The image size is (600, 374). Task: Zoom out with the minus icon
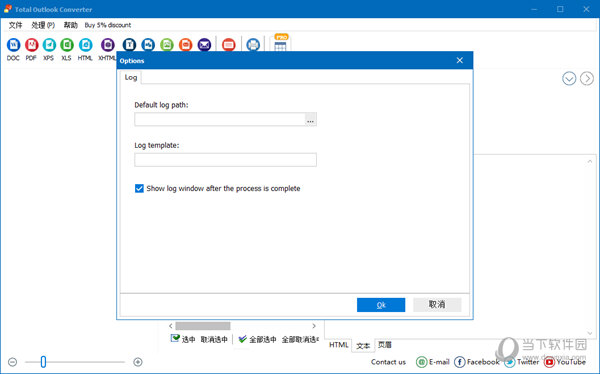click(13, 362)
